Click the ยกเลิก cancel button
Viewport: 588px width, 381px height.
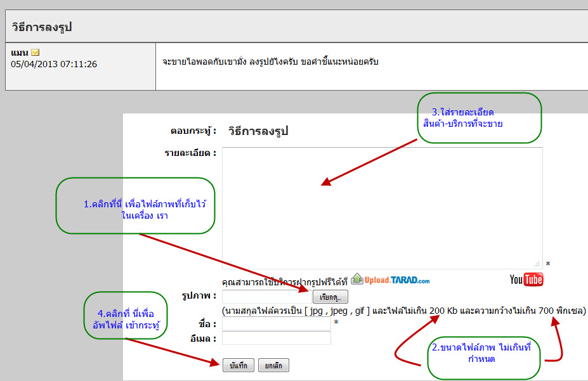(x=273, y=366)
